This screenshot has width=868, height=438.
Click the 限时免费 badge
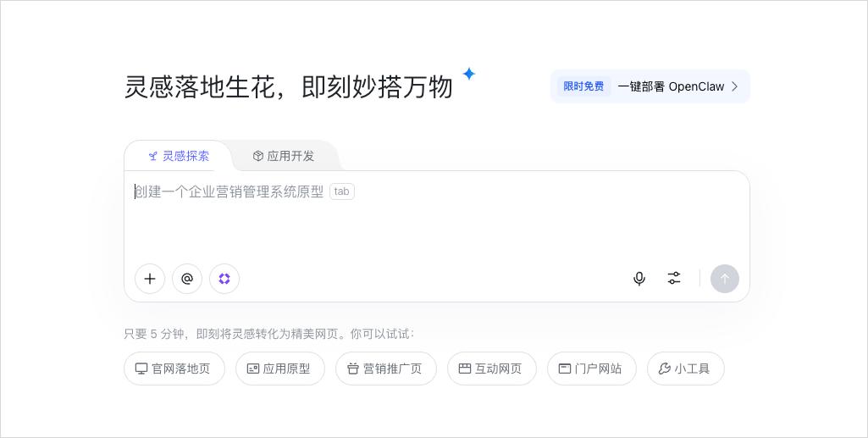click(583, 86)
